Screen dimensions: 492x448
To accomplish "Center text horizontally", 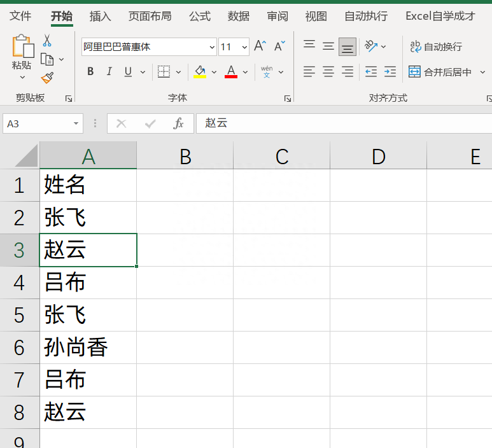I will coord(328,72).
